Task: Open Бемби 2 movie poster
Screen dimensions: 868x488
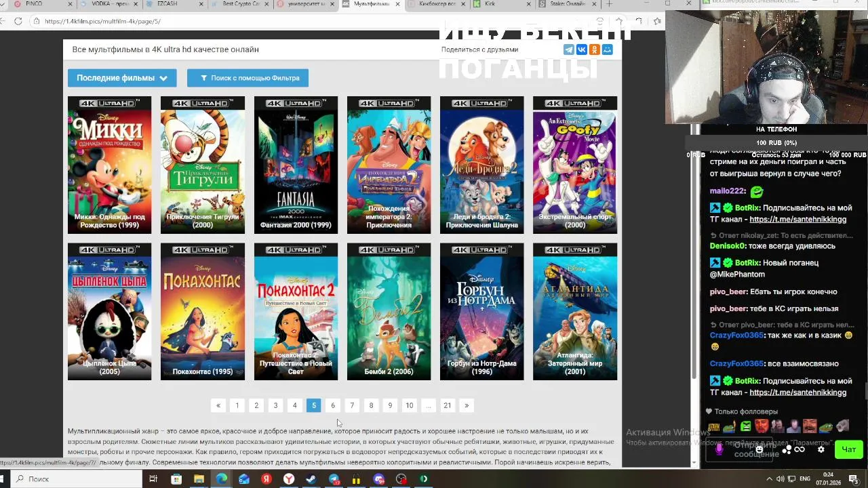Action: pos(389,312)
